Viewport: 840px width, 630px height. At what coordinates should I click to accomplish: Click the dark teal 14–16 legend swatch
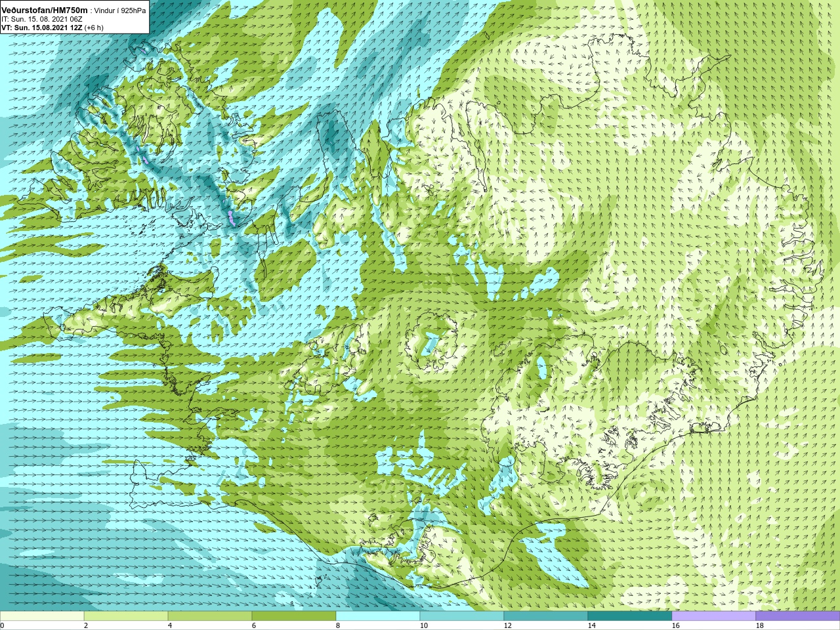630,616
